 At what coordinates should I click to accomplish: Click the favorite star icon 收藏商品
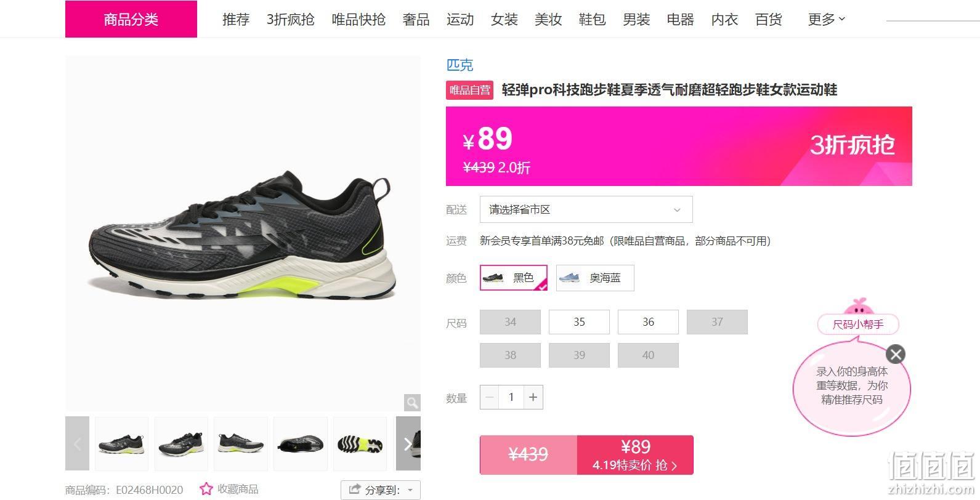click(x=206, y=489)
